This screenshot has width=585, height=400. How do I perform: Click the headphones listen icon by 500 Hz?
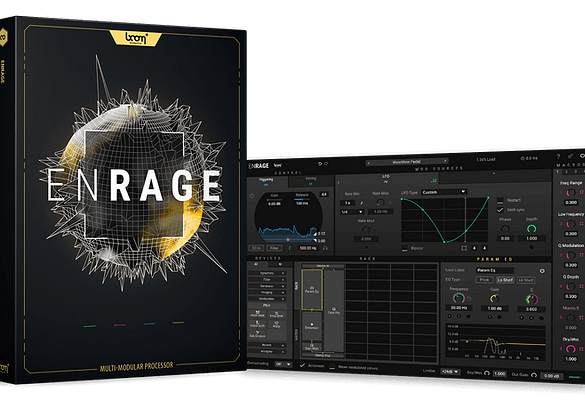coord(325,248)
